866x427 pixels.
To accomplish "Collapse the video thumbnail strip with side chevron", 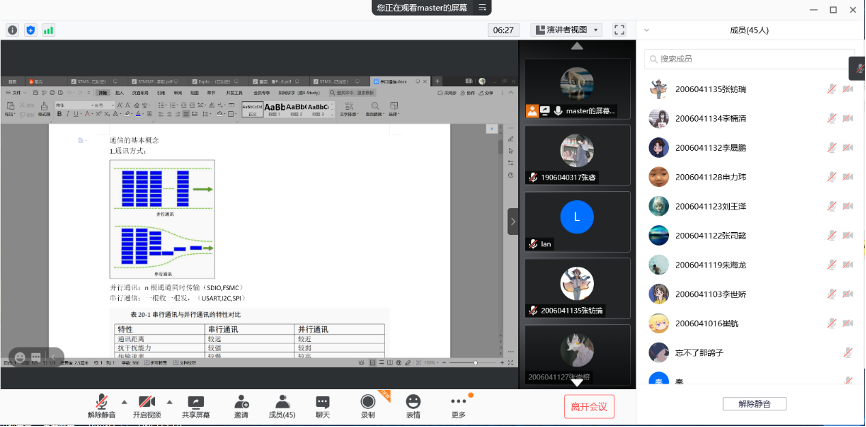I will click(x=513, y=221).
